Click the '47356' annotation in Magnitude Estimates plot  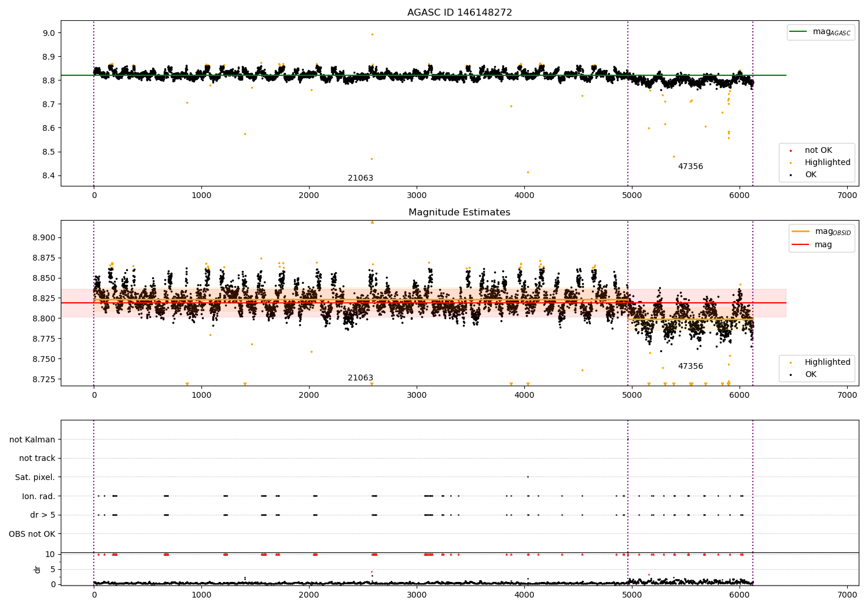pyautogui.click(x=690, y=367)
